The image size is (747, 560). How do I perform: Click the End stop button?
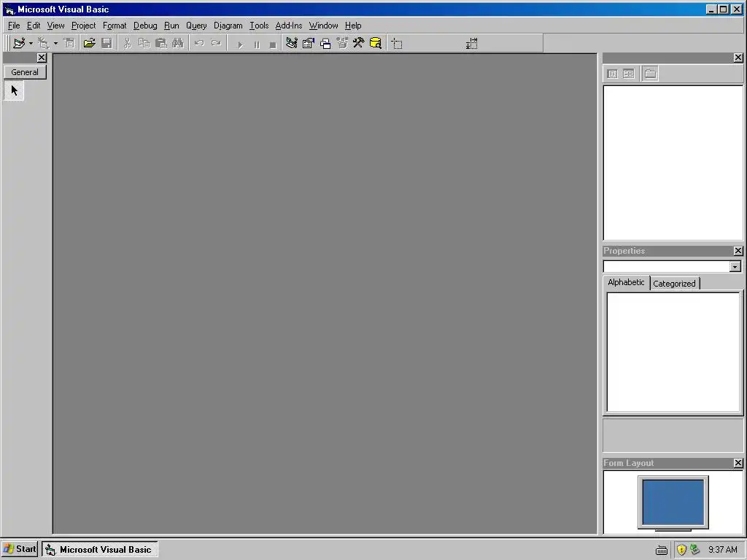(273, 44)
